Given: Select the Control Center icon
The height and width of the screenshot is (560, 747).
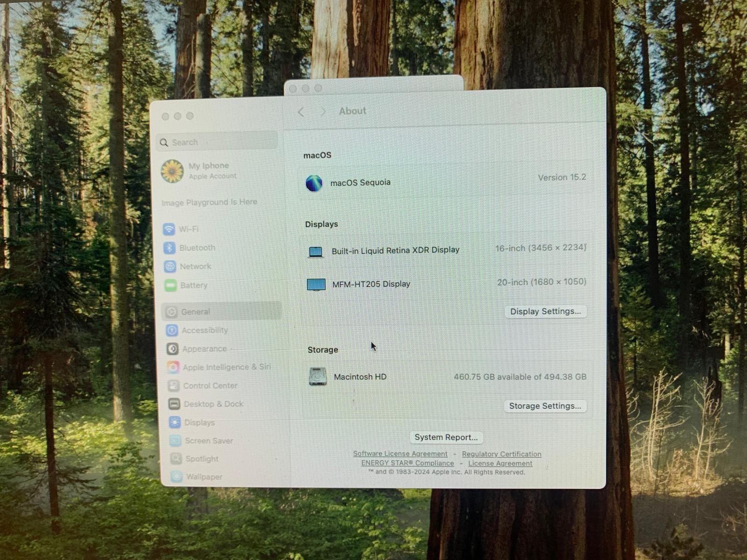Looking at the screenshot, I should click(174, 386).
